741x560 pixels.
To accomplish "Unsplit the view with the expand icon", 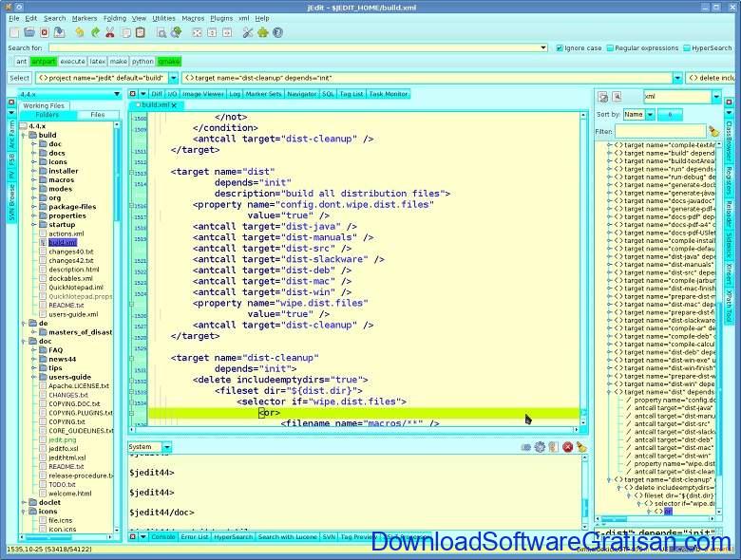I will click(197, 32).
